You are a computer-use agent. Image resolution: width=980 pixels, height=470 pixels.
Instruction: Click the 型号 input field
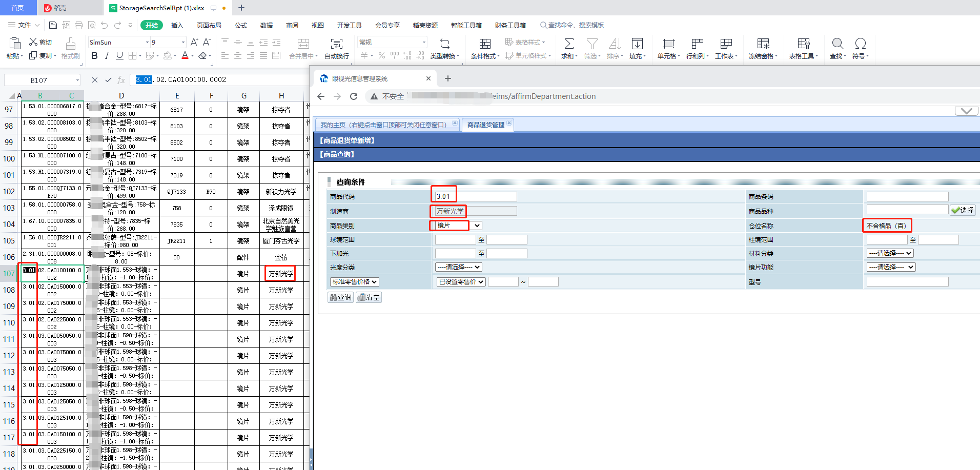coord(908,281)
